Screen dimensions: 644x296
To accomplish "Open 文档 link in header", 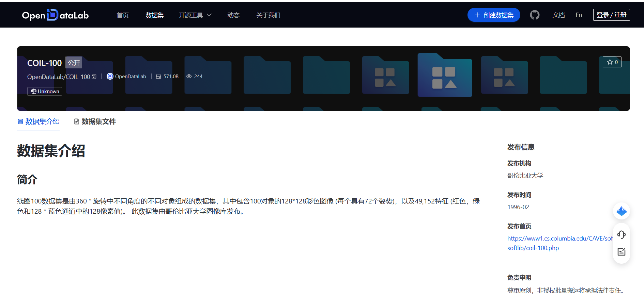I will point(559,15).
